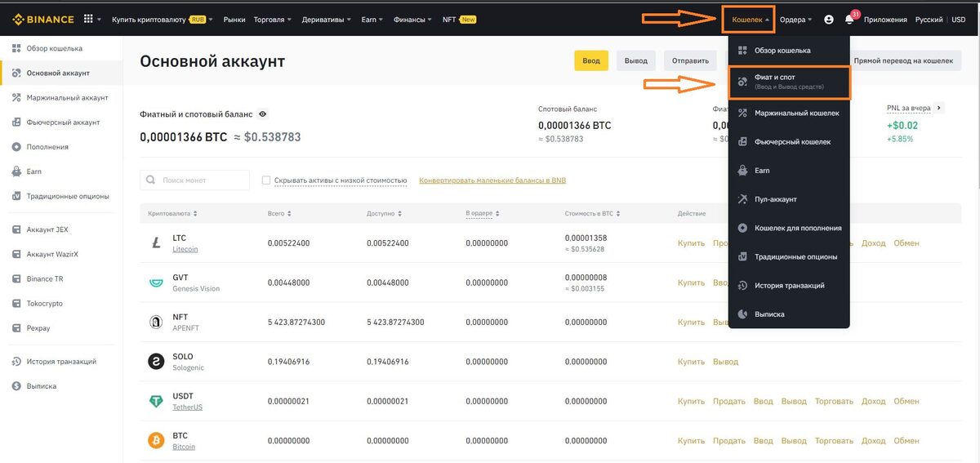Click the Маржинальный аккаунт sidebar icon
The width and height of the screenshot is (980, 463).
click(16, 97)
